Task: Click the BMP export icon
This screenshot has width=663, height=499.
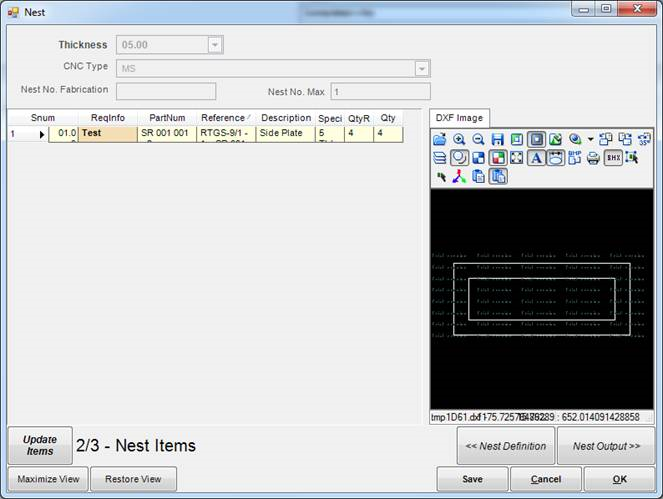Action: [x=574, y=158]
